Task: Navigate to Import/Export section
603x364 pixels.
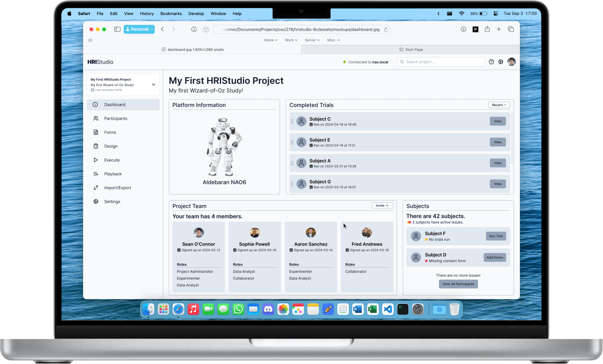Action: coord(117,188)
